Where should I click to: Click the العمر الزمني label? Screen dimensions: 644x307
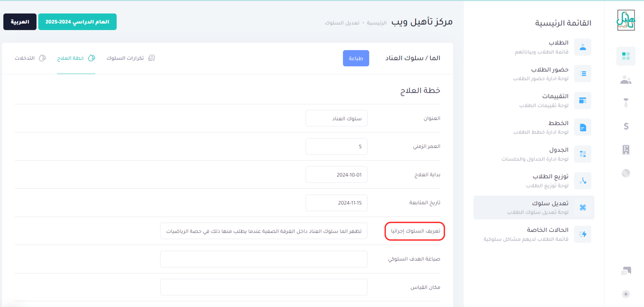(x=426, y=146)
